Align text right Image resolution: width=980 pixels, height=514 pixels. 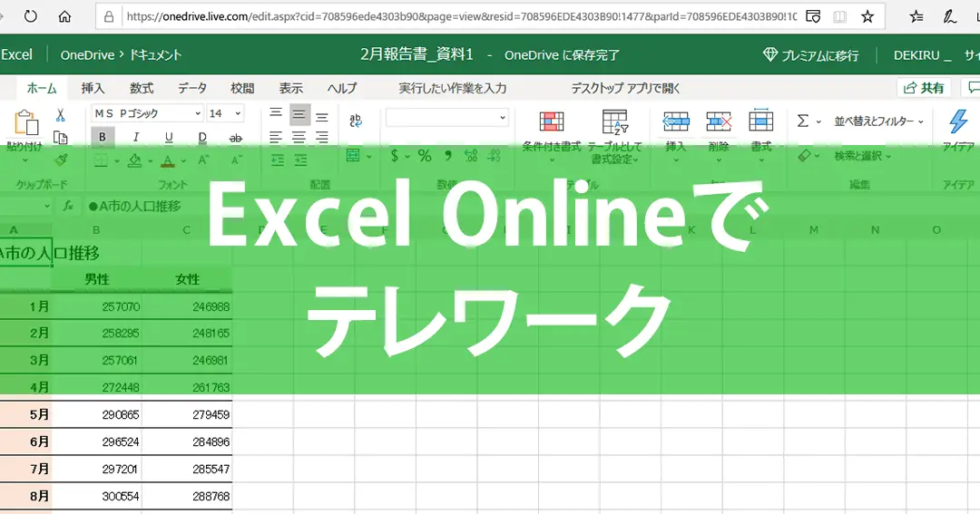[x=322, y=137]
